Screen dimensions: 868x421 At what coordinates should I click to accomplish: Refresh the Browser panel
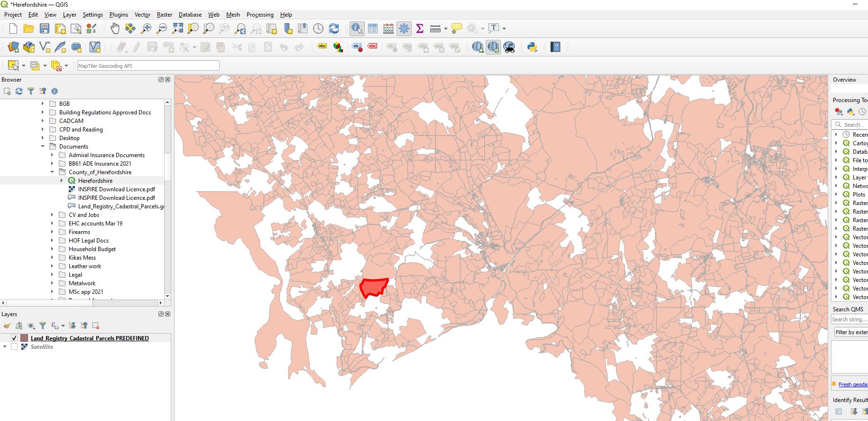tap(19, 91)
